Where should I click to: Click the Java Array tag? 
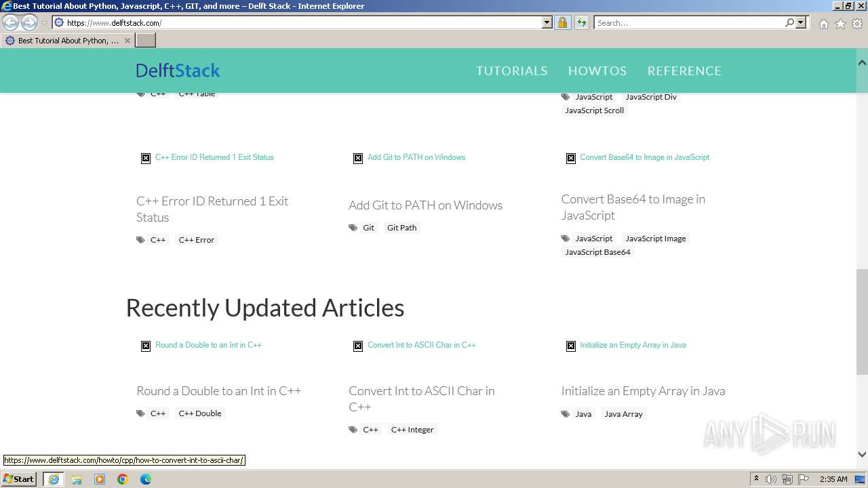pos(623,414)
